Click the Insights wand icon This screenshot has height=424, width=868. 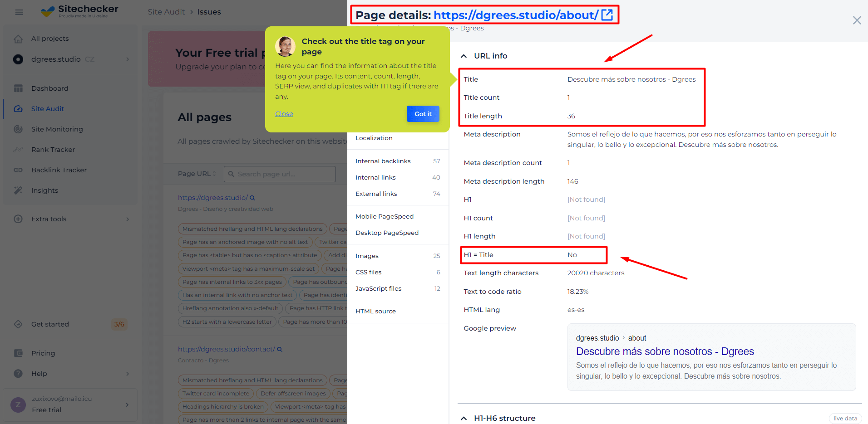coord(18,190)
